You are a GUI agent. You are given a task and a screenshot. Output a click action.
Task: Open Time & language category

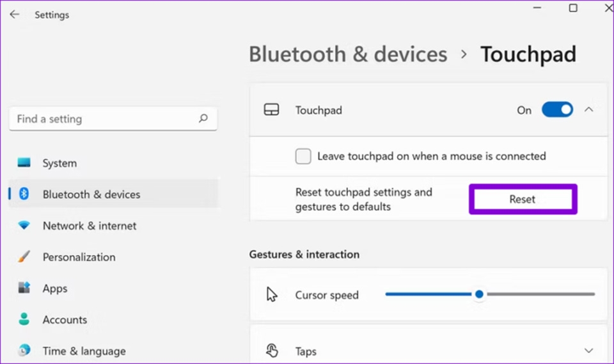point(114,351)
